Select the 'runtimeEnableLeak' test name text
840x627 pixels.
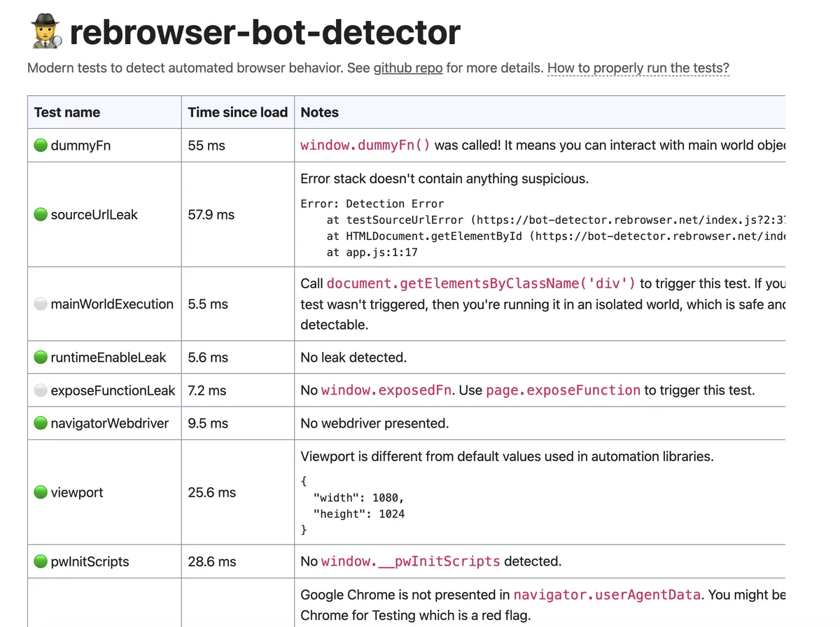[x=108, y=358]
